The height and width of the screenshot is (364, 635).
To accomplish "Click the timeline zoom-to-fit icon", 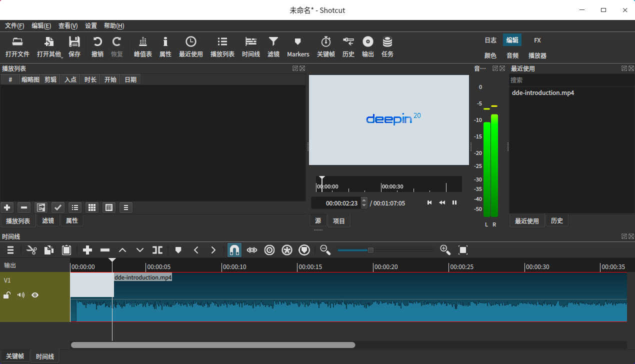I will point(463,250).
